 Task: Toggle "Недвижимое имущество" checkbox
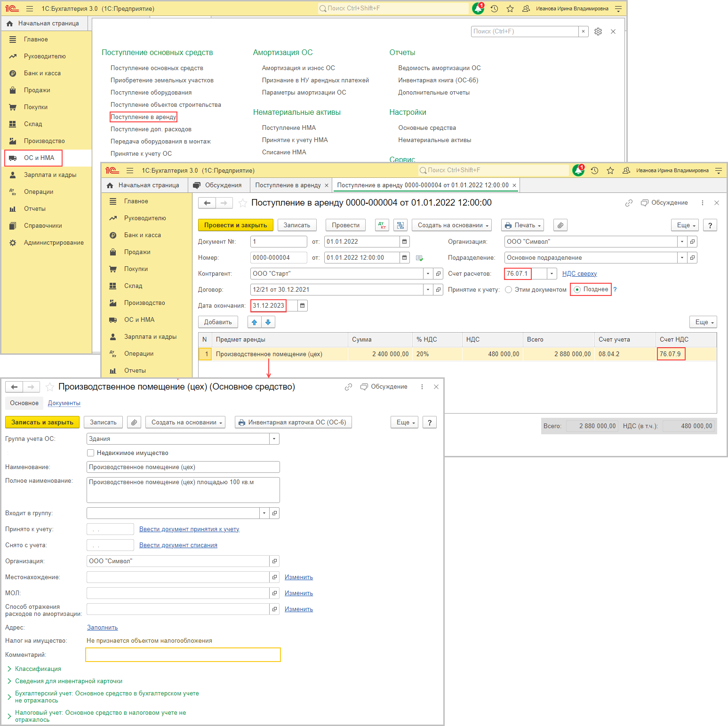coord(90,453)
